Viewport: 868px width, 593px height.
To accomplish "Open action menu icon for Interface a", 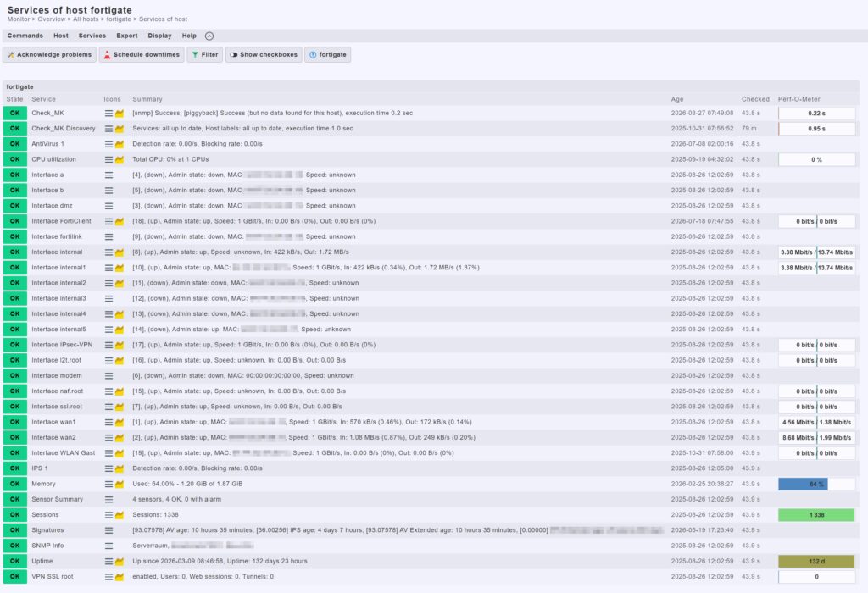I will (109, 175).
